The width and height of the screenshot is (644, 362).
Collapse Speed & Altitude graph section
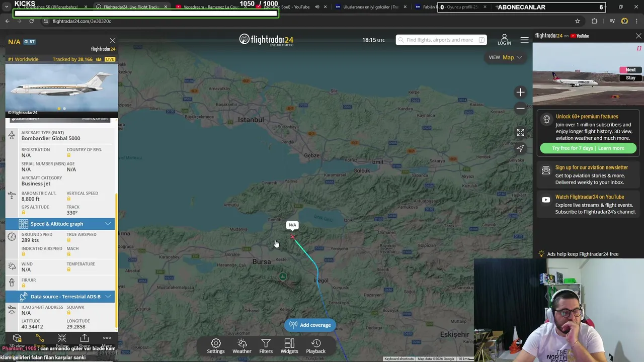pyautogui.click(x=108, y=224)
